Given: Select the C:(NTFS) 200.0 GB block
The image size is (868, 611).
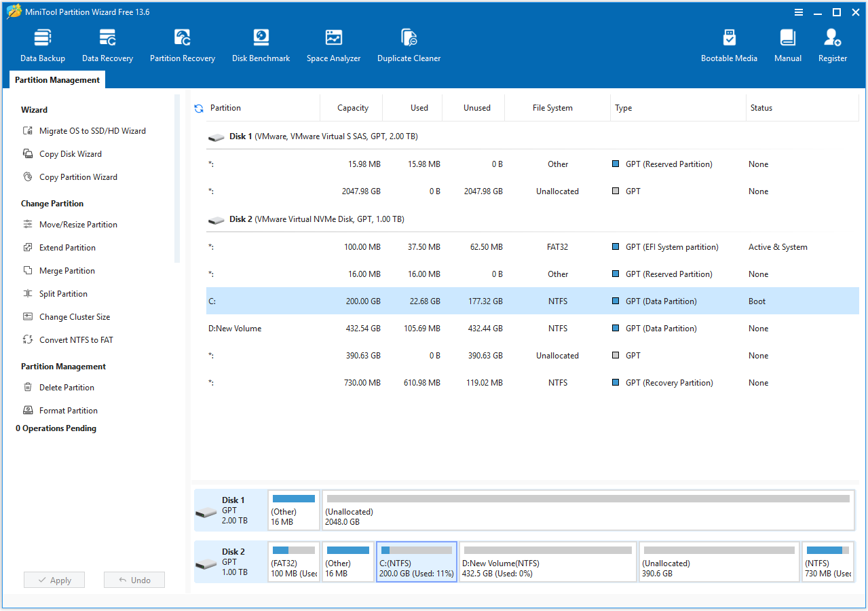Looking at the screenshot, I should (417, 561).
